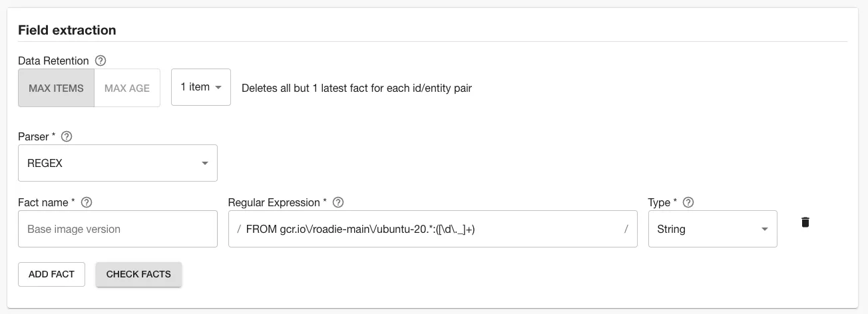The image size is (868, 314).
Task: Click the help icon beside Fact name
Action: pos(86,202)
